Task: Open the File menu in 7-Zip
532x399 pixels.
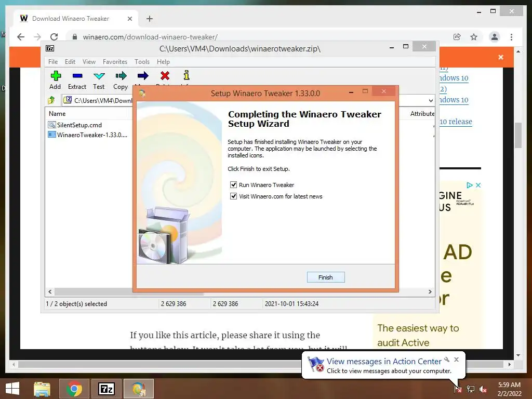Action: 53,62
